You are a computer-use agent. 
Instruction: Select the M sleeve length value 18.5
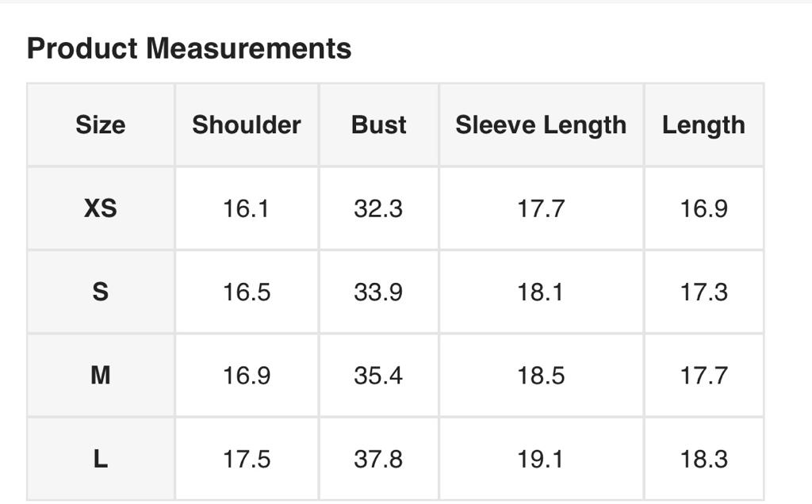[541, 376]
